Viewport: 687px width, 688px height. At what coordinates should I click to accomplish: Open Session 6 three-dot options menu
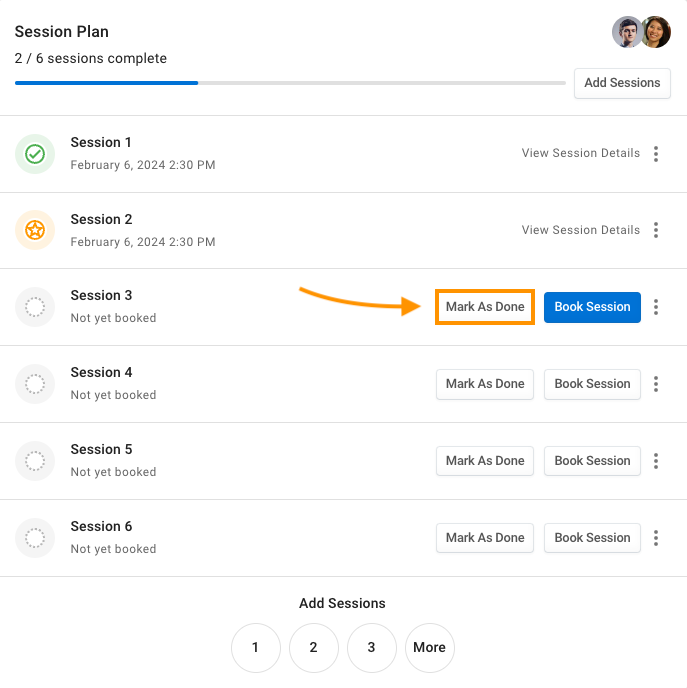click(656, 538)
